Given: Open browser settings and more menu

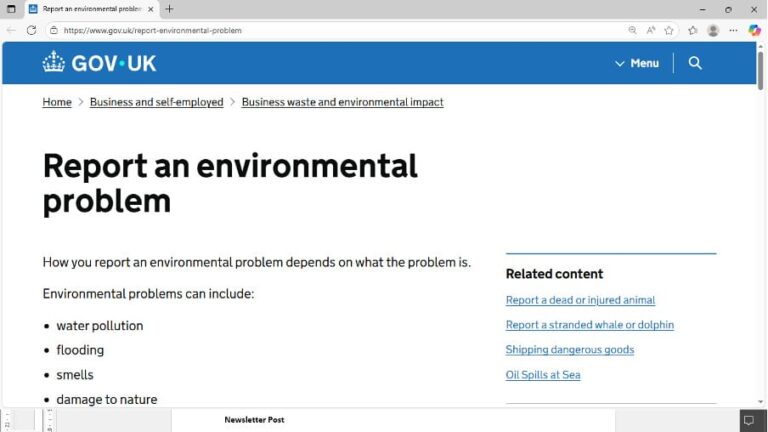Looking at the screenshot, I should click(x=733, y=30).
